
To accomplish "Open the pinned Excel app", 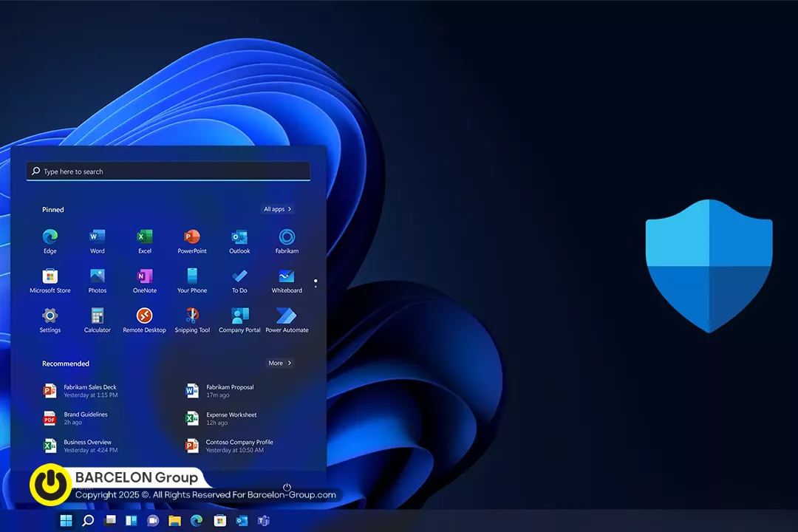I will tap(145, 241).
